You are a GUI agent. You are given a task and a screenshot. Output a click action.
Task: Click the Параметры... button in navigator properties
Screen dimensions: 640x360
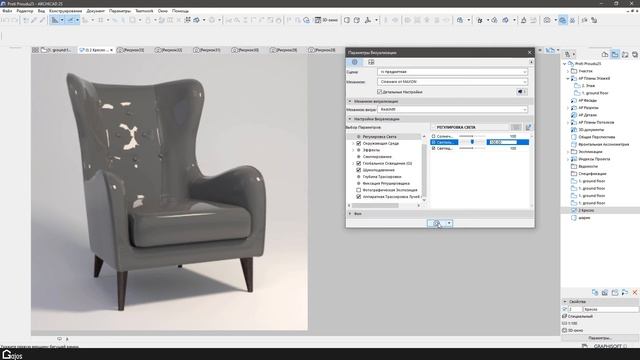(600, 338)
